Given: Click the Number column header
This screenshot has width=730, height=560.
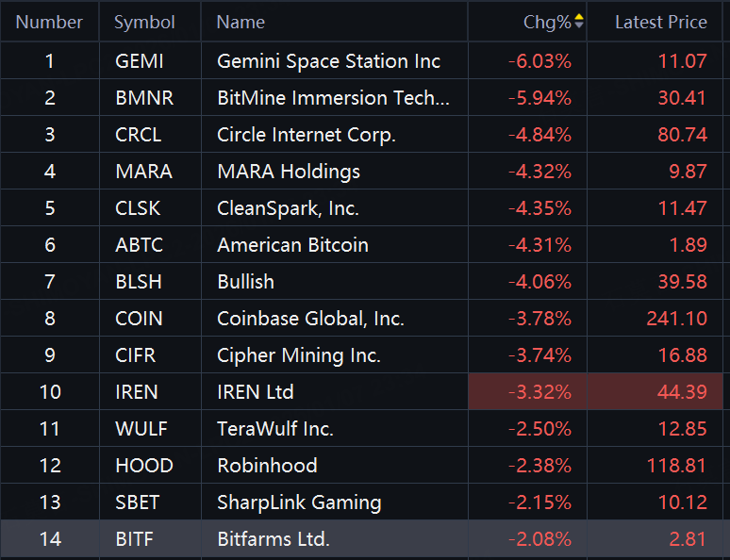Looking at the screenshot, I should tap(49, 22).
